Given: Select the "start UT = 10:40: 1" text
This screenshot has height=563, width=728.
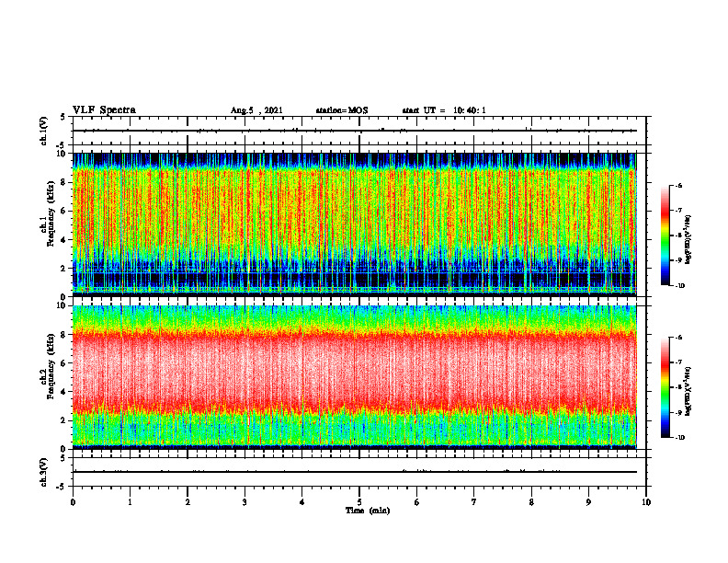Looking at the screenshot, I should coord(444,110).
